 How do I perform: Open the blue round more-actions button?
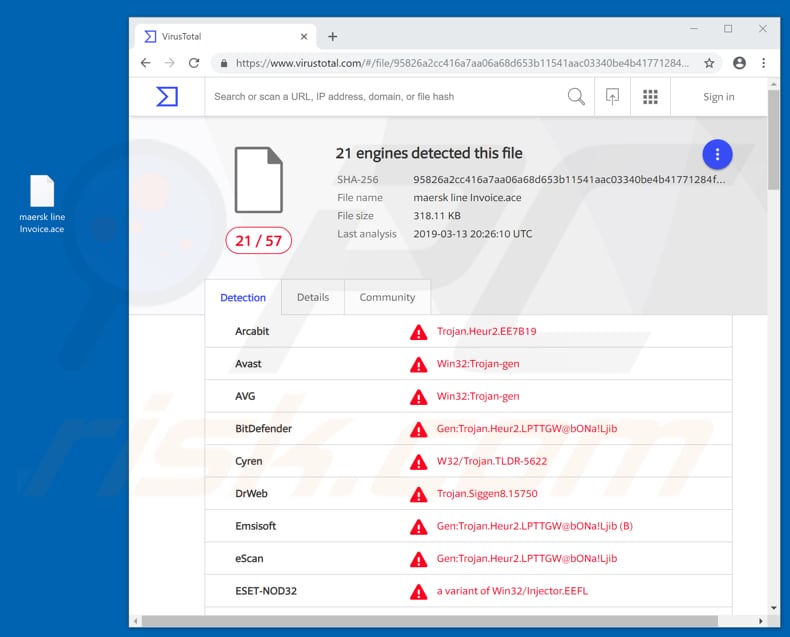(717, 154)
